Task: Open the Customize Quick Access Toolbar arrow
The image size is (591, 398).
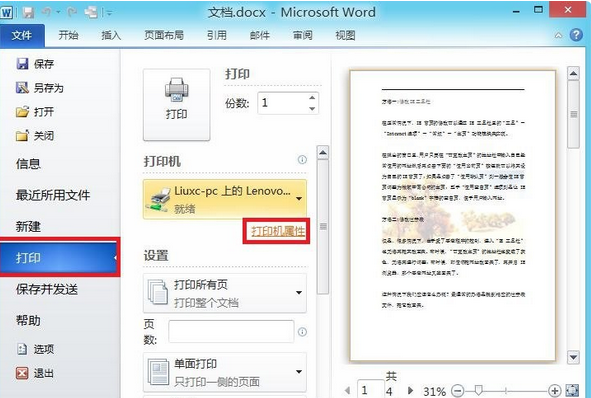Action: 110,13
